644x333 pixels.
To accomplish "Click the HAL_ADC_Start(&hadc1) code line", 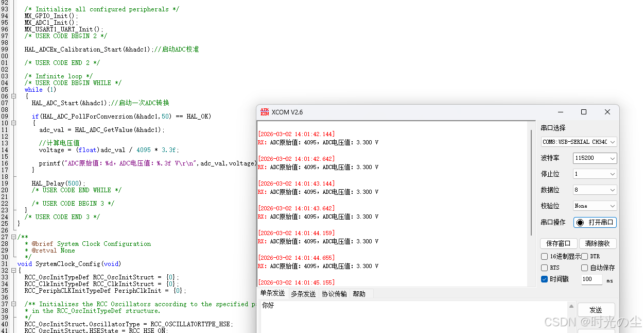I will click(x=100, y=103).
